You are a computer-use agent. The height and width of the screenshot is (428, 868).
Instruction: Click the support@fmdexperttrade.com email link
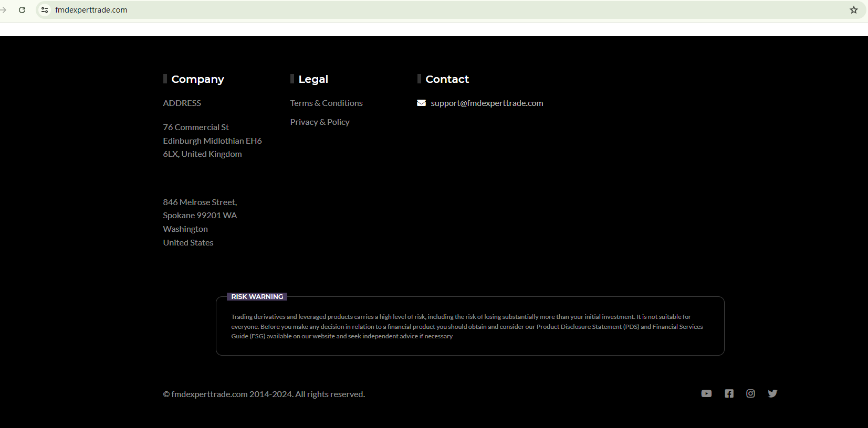point(487,103)
